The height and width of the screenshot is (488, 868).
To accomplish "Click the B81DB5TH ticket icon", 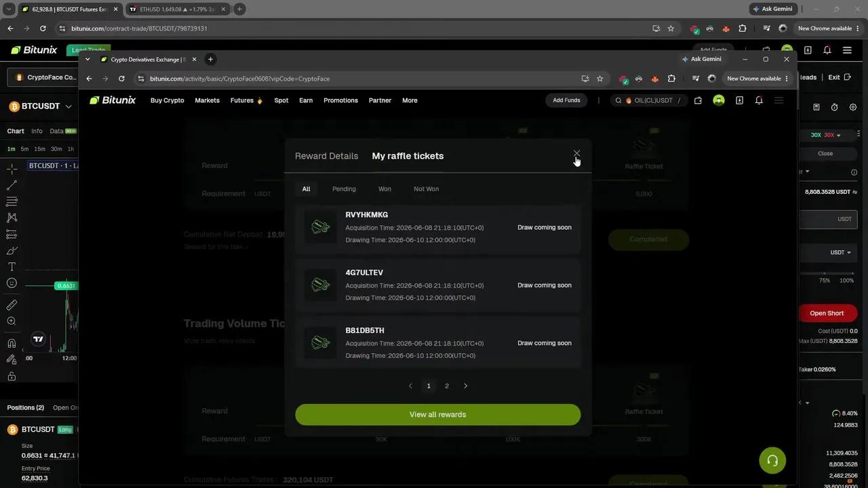I will 320,343.
